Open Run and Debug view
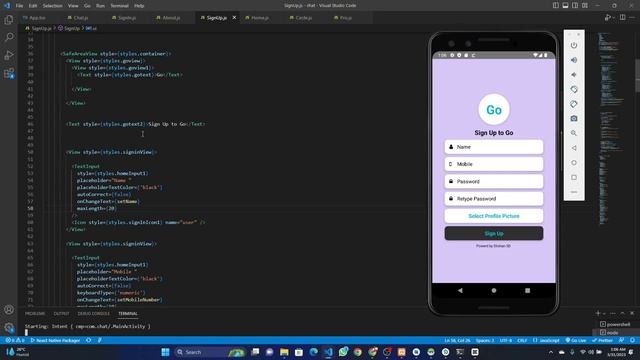640x360 pixels. [x=9, y=55]
